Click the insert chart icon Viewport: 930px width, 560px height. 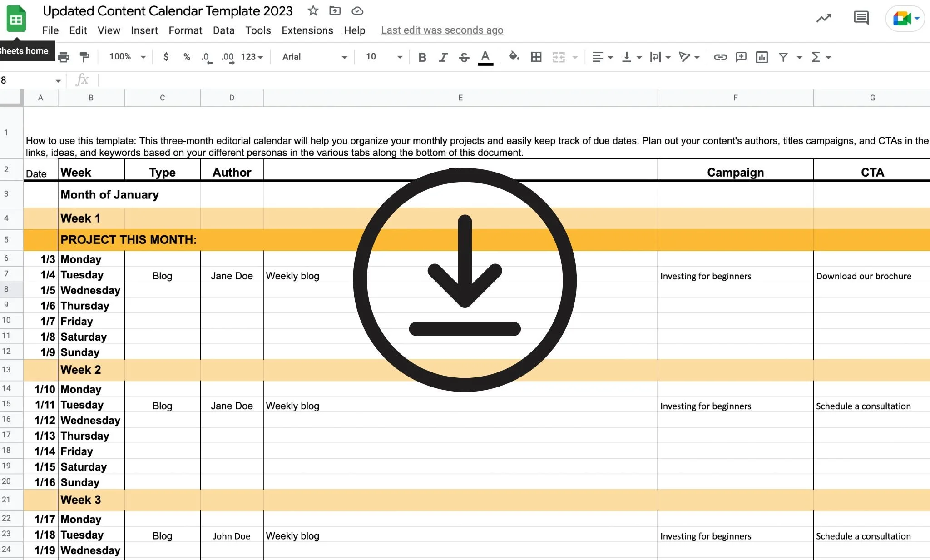pyautogui.click(x=762, y=57)
